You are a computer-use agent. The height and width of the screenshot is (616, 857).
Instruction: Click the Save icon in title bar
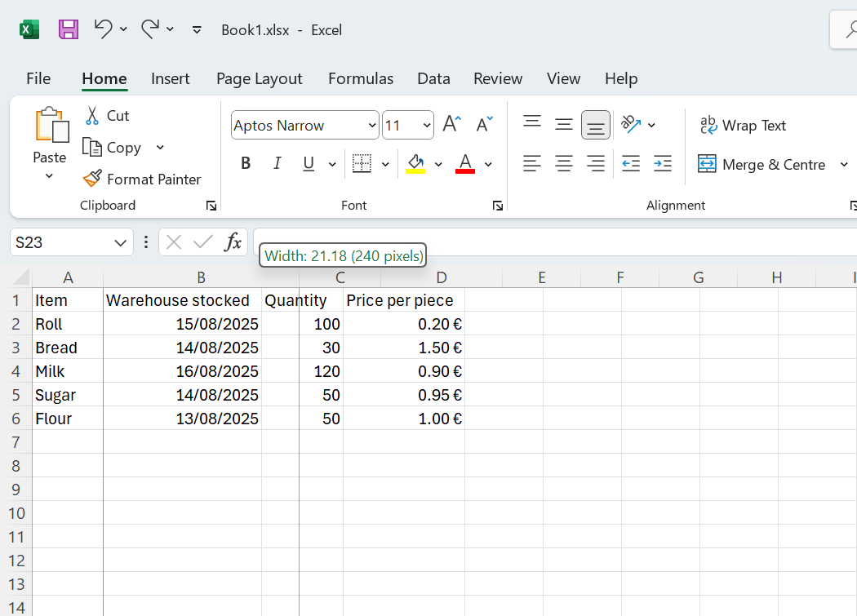point(69,29)
